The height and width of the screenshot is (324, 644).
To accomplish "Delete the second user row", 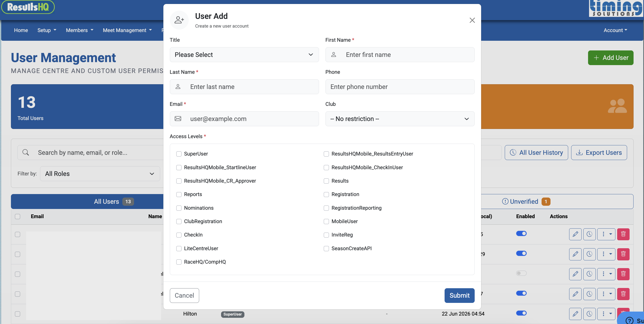I will coord(623,254).
